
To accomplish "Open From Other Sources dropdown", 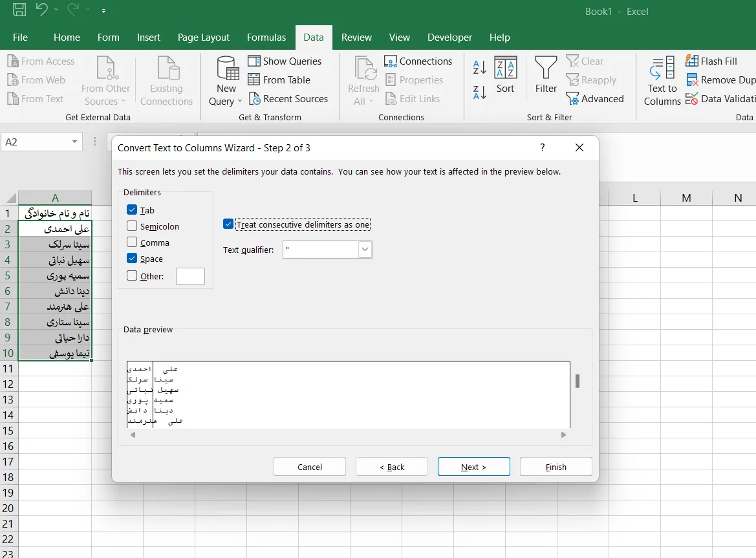I will click(105, 80).
